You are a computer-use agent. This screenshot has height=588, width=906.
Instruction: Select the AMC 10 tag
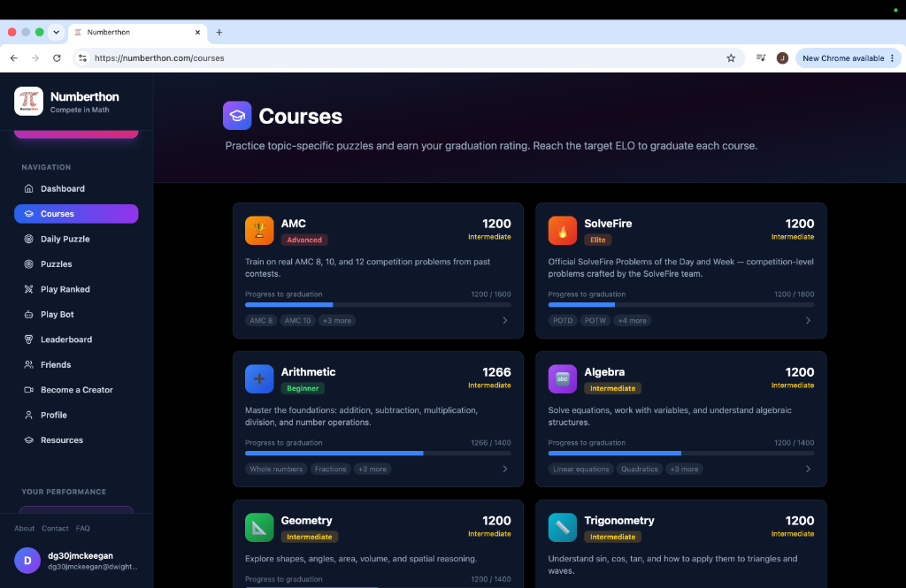pos(297,321)
